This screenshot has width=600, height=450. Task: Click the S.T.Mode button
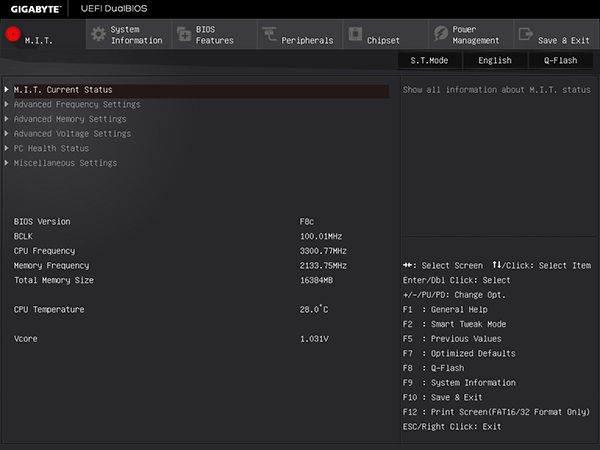coord(429,60)
